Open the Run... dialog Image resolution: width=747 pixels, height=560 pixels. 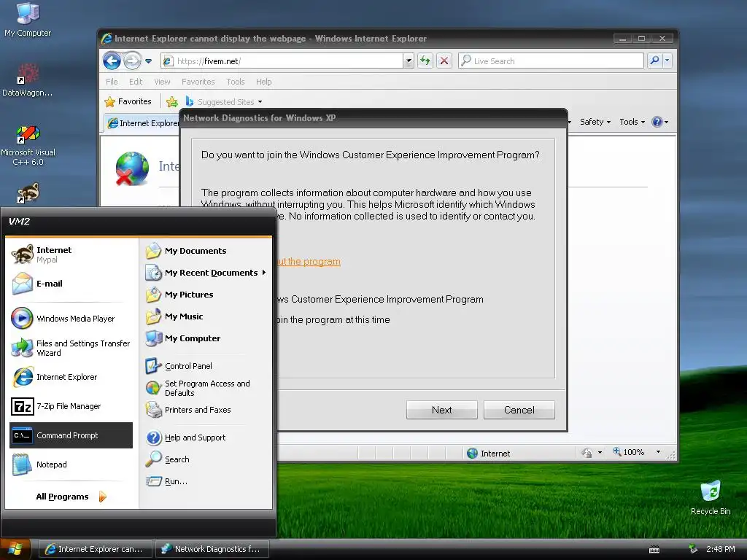pos(206,481)
